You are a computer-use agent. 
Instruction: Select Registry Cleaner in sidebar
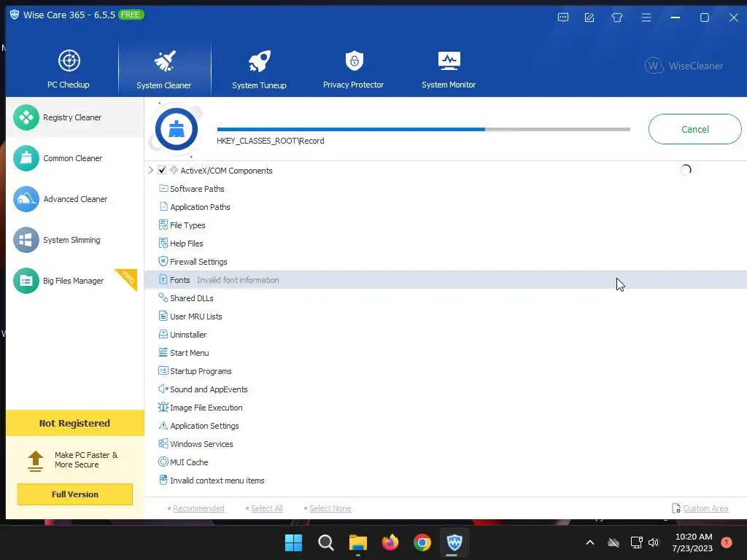click(x=75, y=117)
